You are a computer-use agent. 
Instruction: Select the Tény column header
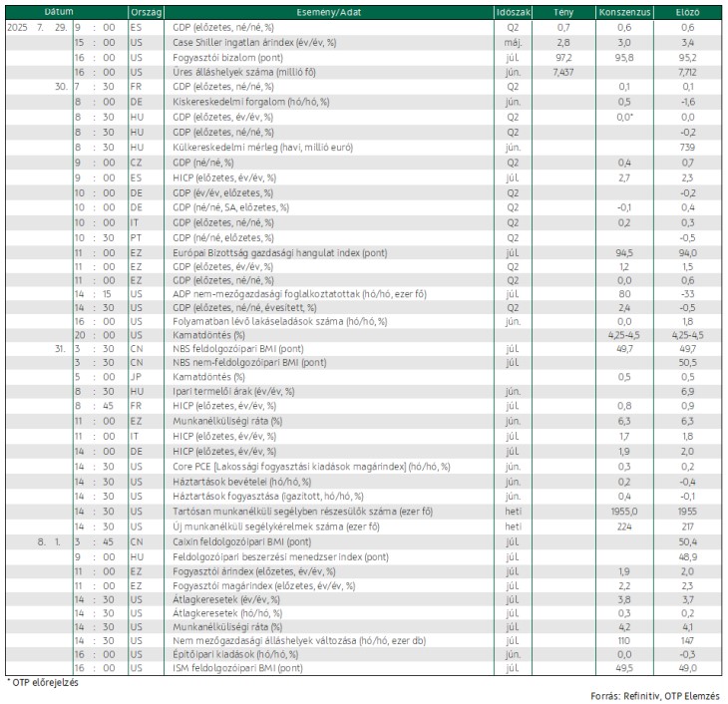563,12
